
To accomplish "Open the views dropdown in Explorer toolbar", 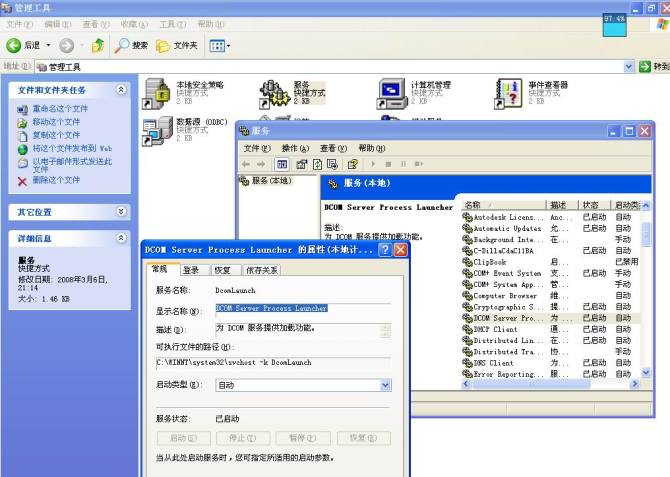I will pos(219,45).
